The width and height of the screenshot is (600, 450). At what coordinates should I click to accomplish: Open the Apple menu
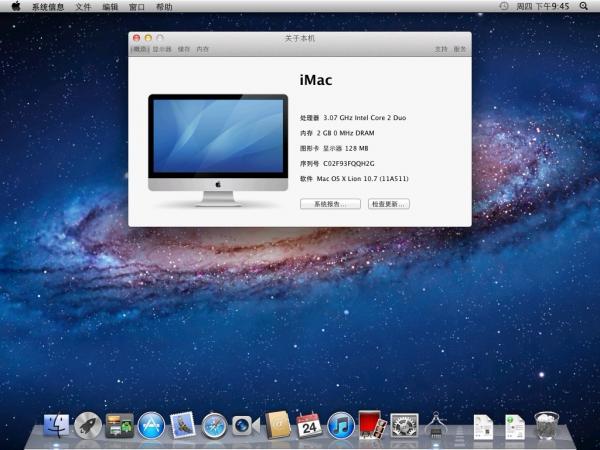click(16, 6)
